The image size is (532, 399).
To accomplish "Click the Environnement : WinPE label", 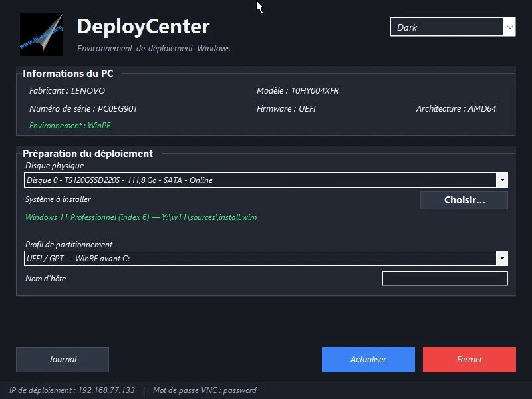I will (x=70, y=126).
